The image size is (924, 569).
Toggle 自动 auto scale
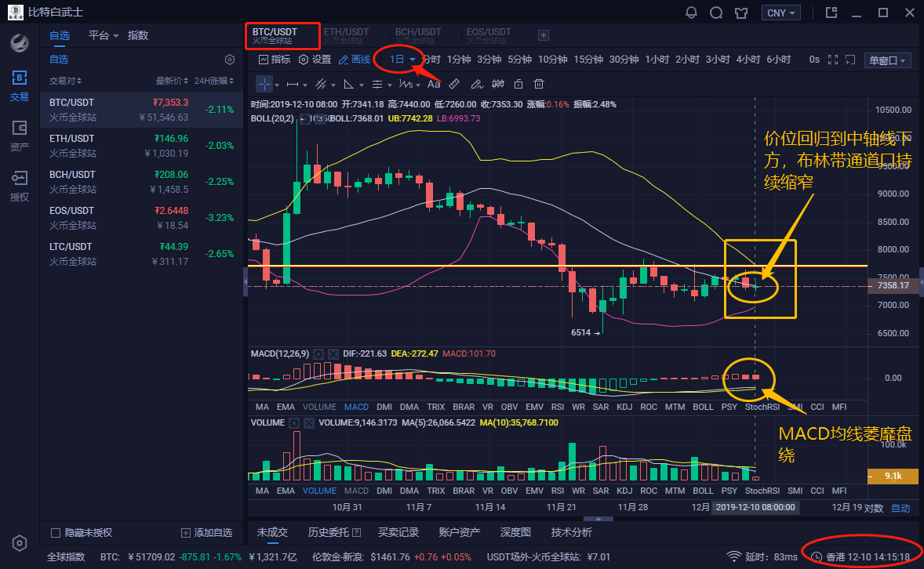[x=900, y=509]
